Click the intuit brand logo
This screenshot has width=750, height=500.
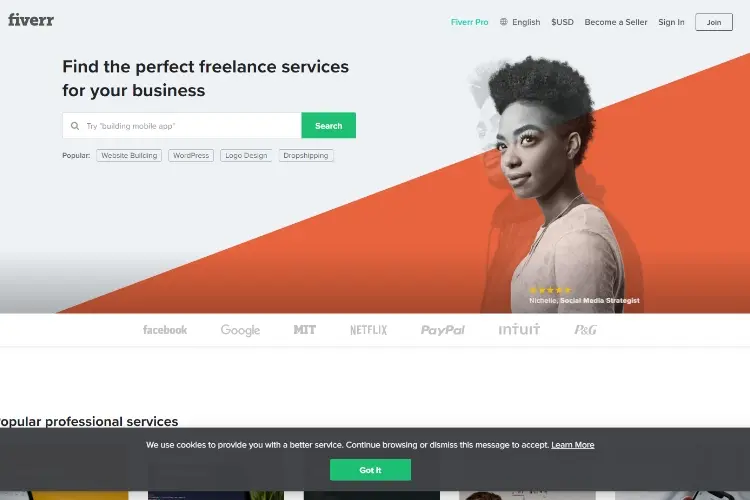click(x=519, y=329)
